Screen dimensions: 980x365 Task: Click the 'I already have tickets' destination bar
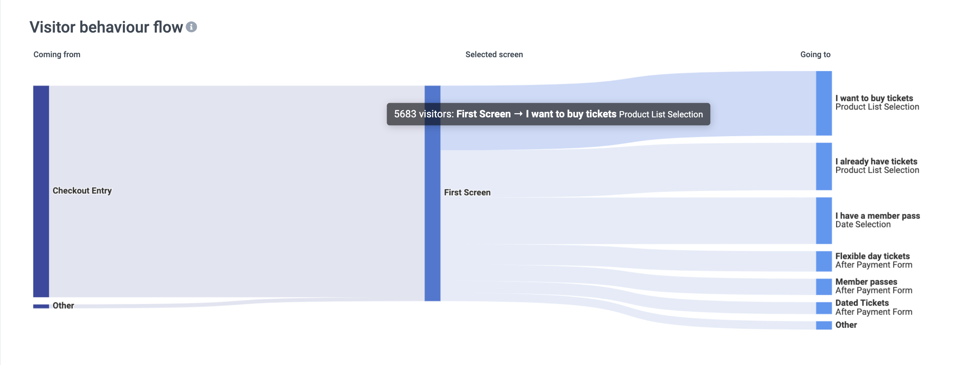[824, 166]
